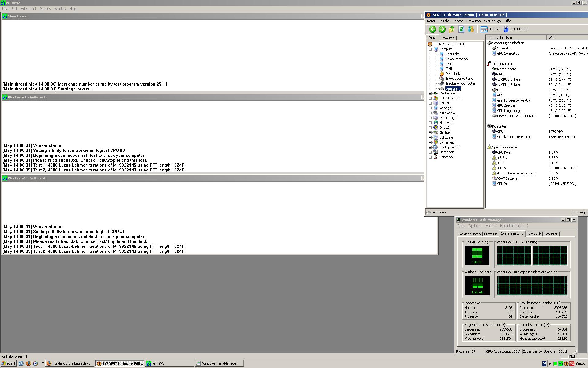
Task: Click the EVEREST Bericht toolbar button
Action: click(490, 29)
